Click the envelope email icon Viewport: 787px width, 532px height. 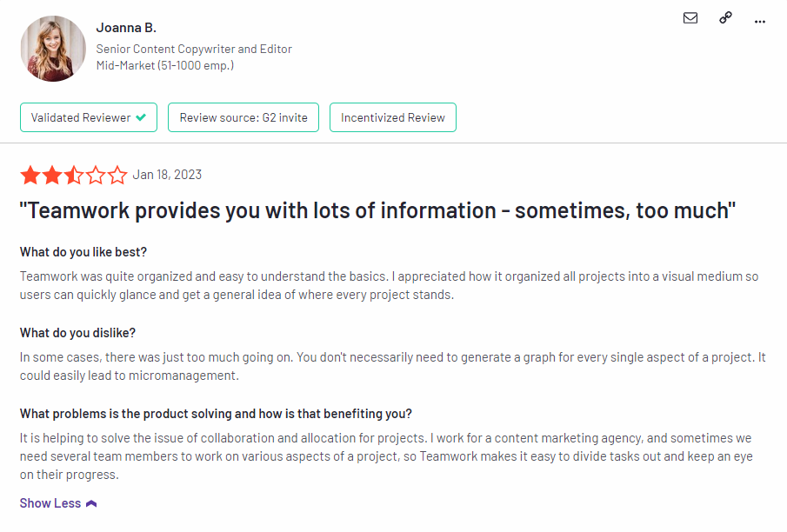690,18
